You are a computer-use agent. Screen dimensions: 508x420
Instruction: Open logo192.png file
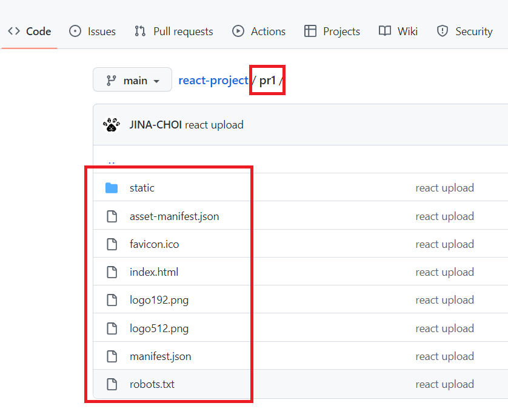[159, 300]
